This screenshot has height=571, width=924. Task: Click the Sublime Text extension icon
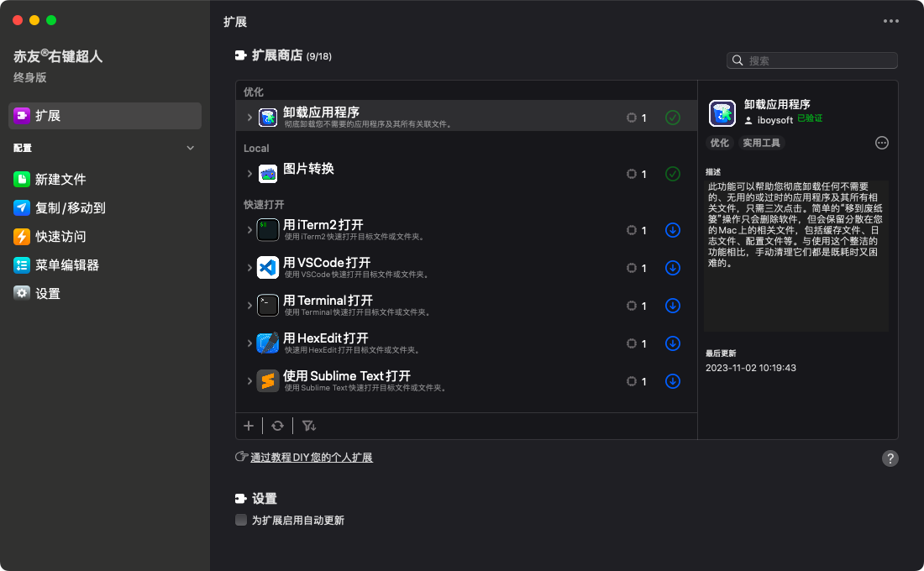(x=267, y=381)
